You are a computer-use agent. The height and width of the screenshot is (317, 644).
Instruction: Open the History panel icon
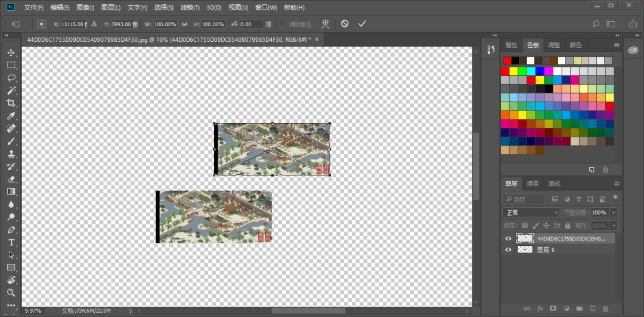[x=491, y=50]
